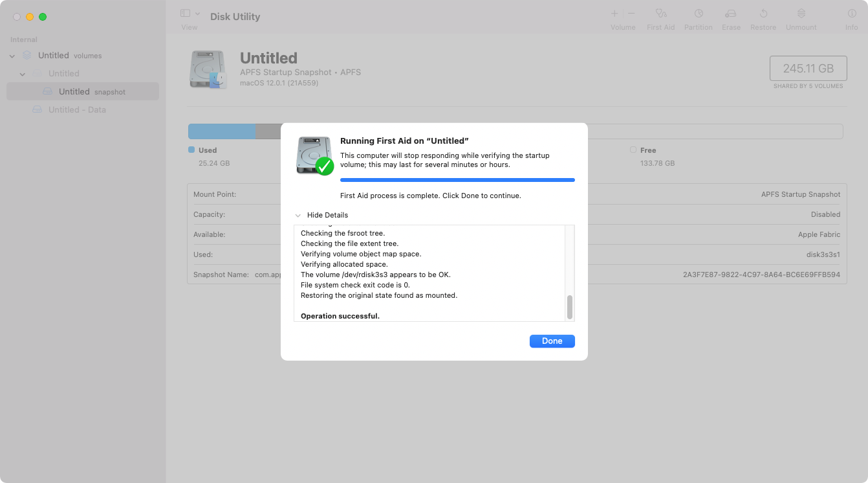Click the Mount Point label row

[x=215, y=194]
